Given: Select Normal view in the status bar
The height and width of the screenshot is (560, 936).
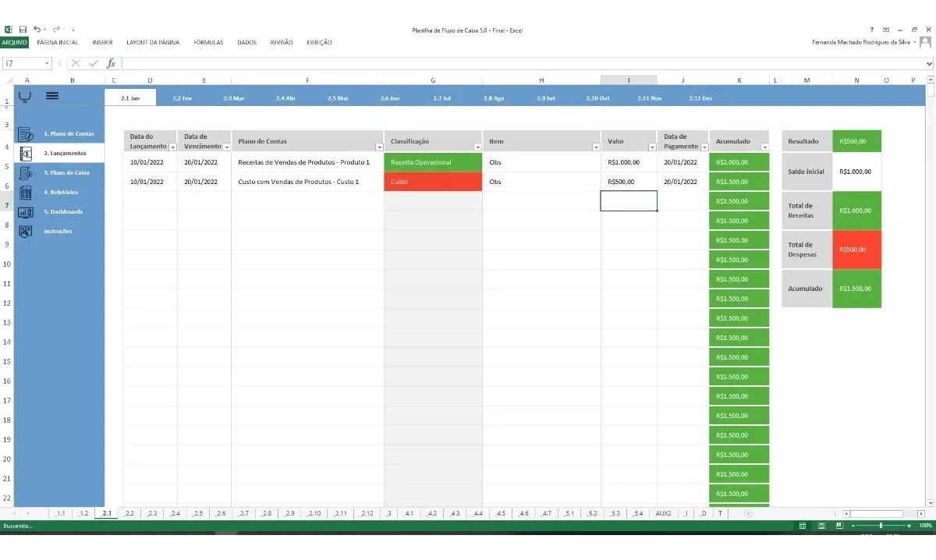Looking at the screenshot, I should click(x=803, y=526).
